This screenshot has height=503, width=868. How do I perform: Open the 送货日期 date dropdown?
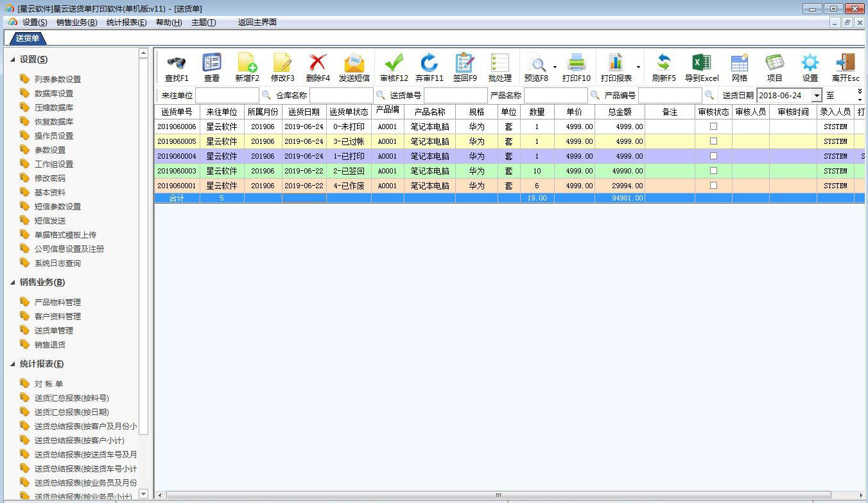point(816,95)
